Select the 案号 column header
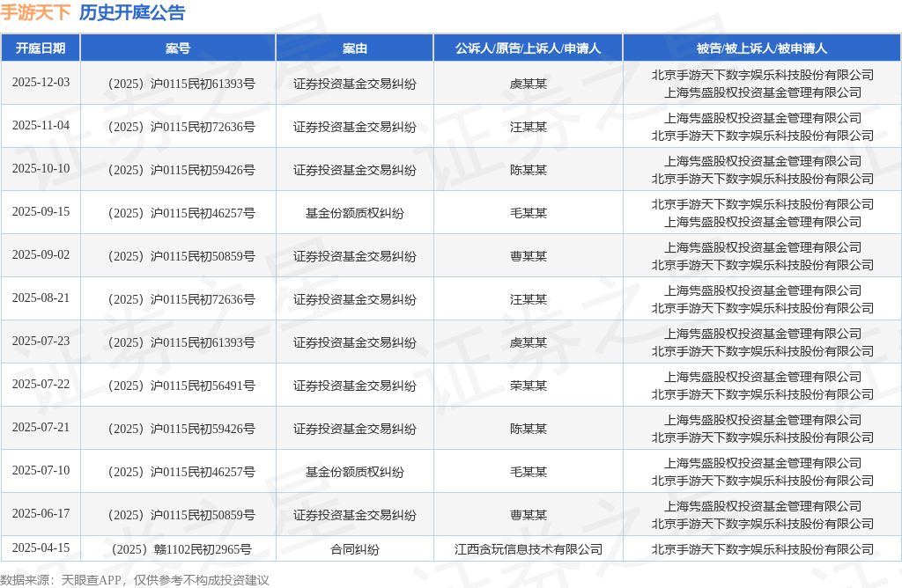 coord(178,48)
